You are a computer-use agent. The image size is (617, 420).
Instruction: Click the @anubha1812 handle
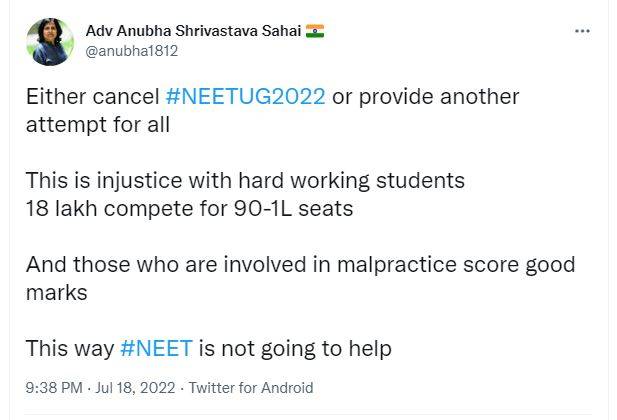click(132, 50)
